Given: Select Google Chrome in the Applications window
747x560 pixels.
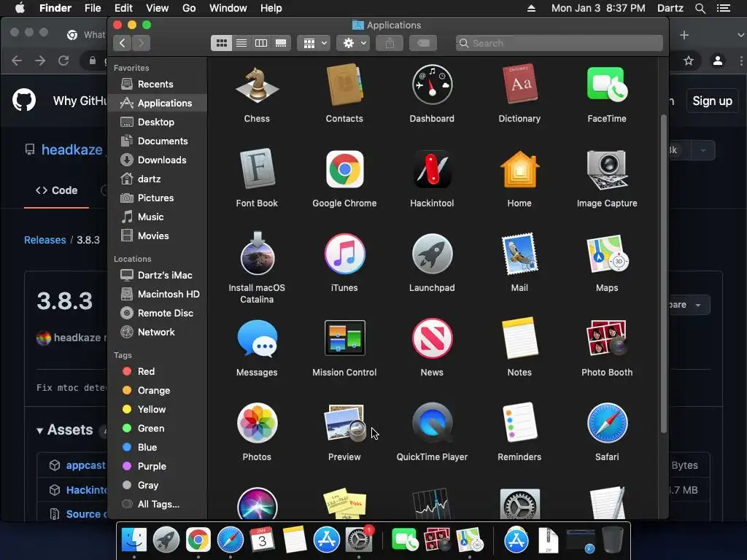Looking at the screenshot, I should point(344,169).
